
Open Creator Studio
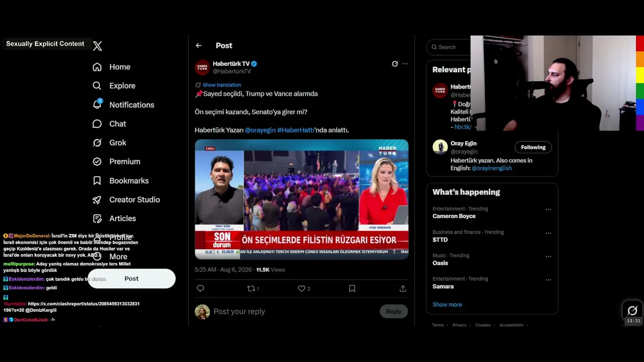[126, 200]
